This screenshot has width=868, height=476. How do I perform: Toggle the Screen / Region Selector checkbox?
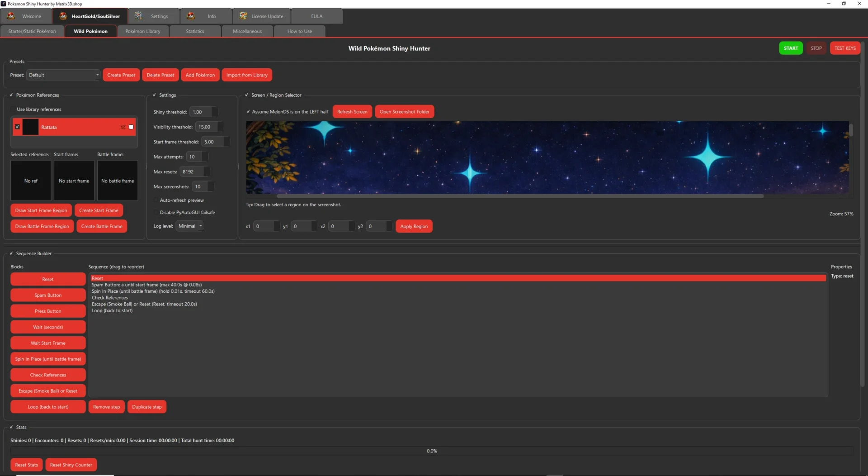pyautogui.click(x=246, y=95)
